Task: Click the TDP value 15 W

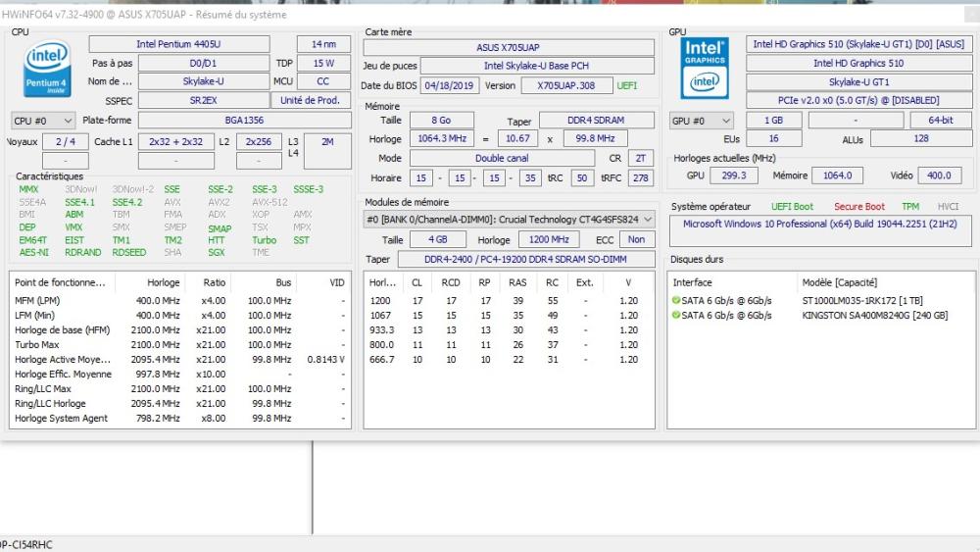Action: point(323,63)
